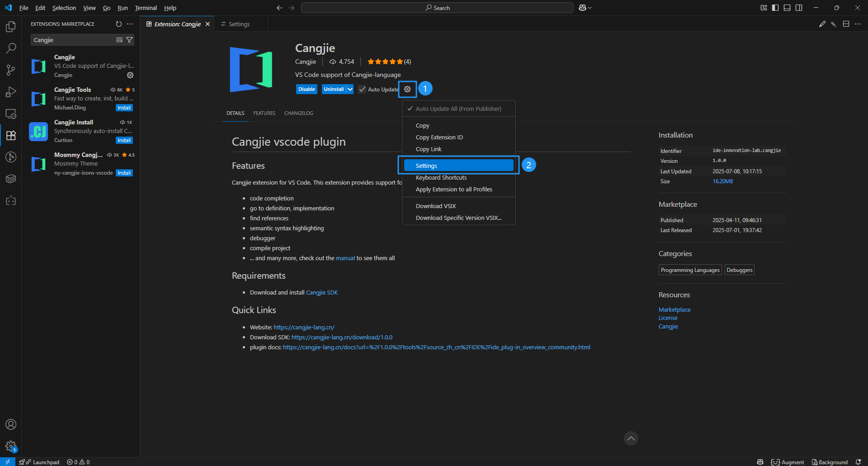The image size is (868, 466).
Task: Click Apply Extension to all Profiles
Action: [x=458, y=189]
